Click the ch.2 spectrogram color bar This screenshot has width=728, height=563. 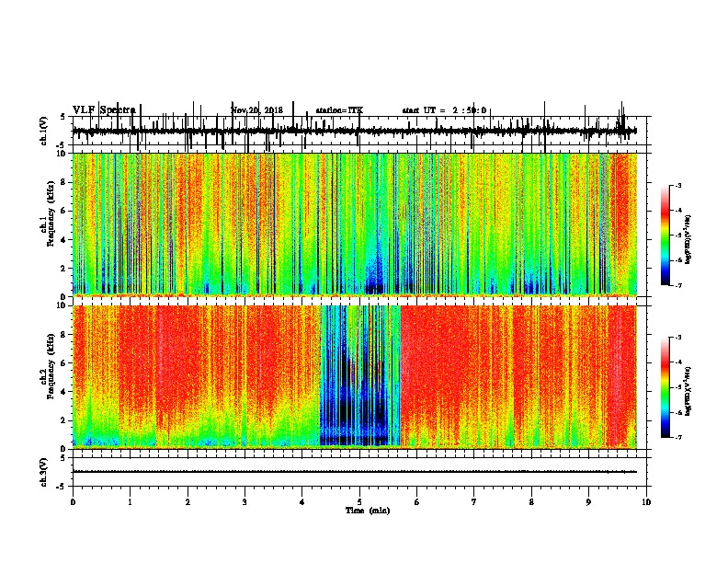(x=665, y=387)
